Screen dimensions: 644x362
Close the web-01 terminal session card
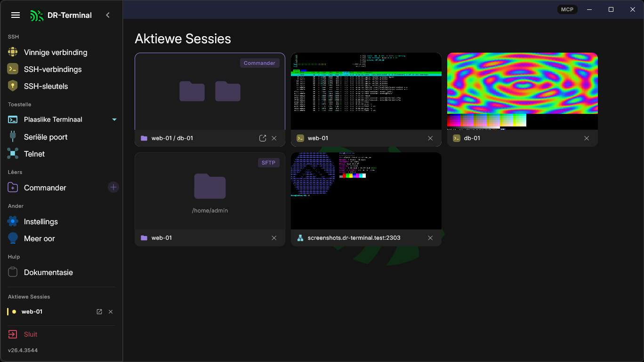pyautogui.click(x=430, y=138)
